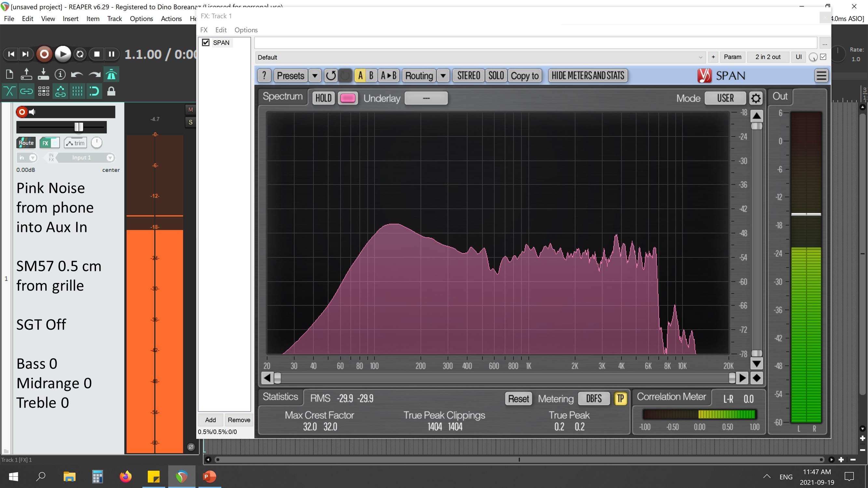
Task: Open the Insert menu
Action: click(70, 19)
